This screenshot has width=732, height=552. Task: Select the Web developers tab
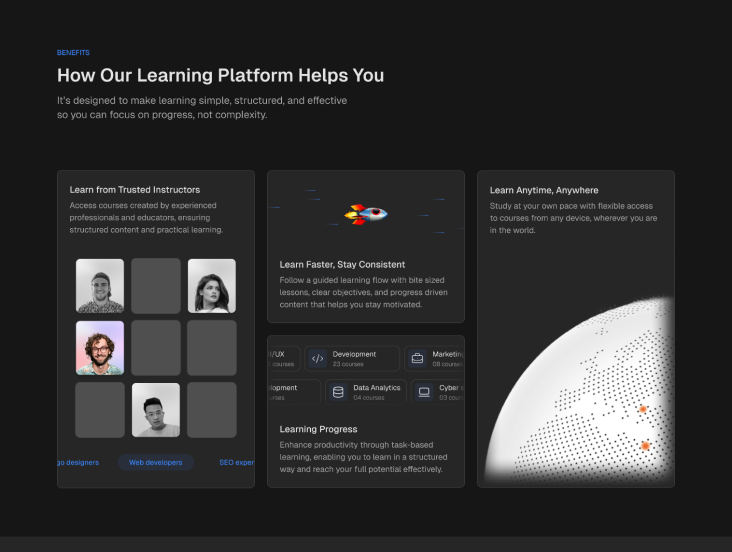(155, 462)
